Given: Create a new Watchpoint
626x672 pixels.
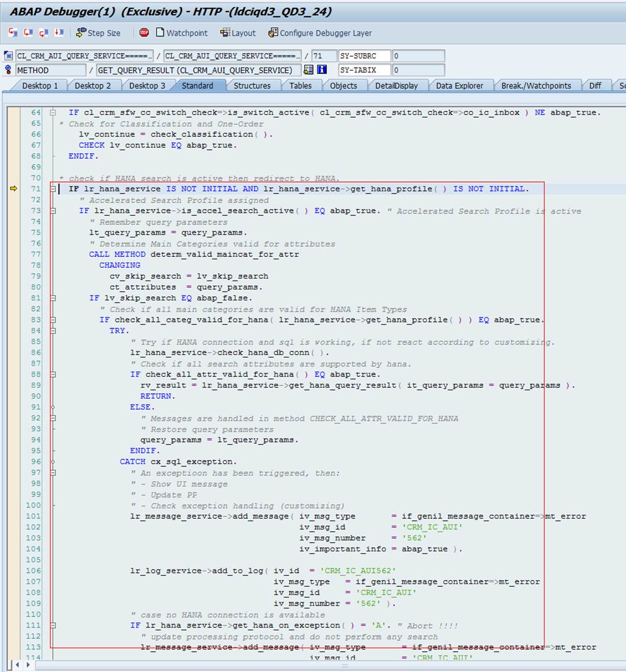Looking at the screenshot, I should (180, 33).
